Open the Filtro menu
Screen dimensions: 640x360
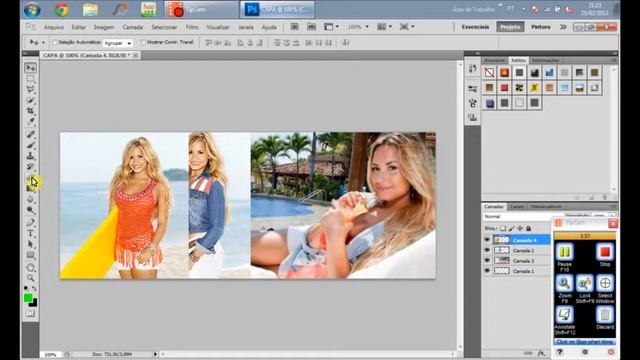[192, 27]
